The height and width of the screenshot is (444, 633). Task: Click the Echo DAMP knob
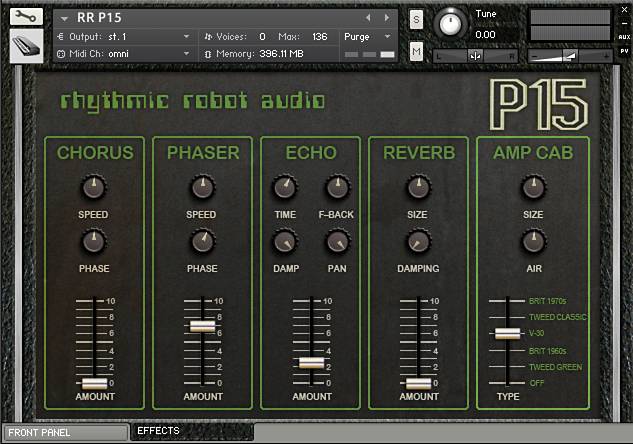pyautogui.click(x=285, y=242)
